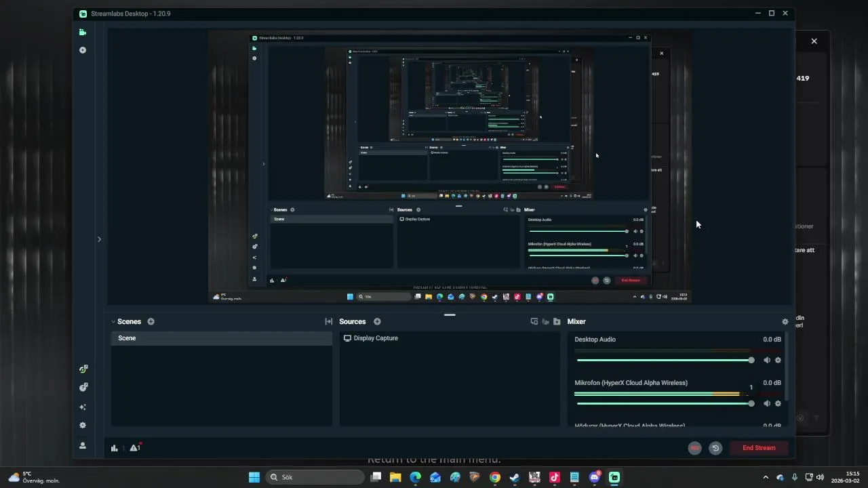Add a new source with plus icon

click(377, 322)
